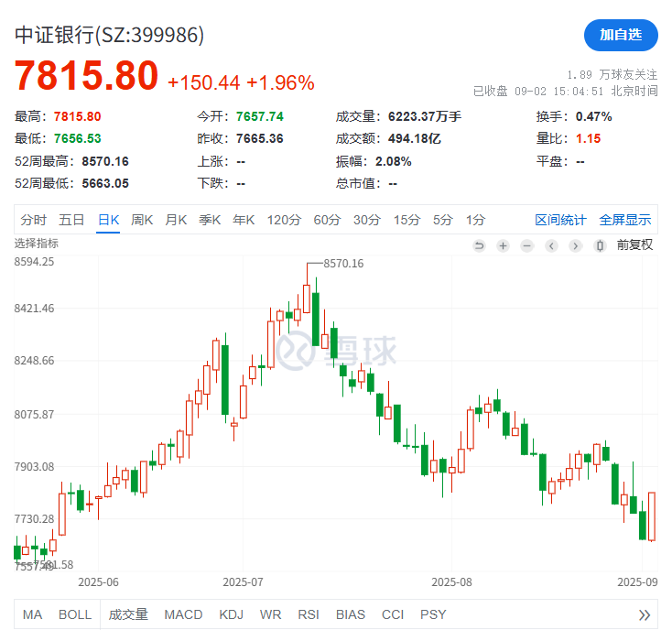
Task: Click the current price 7815.80
Action: 87,76
